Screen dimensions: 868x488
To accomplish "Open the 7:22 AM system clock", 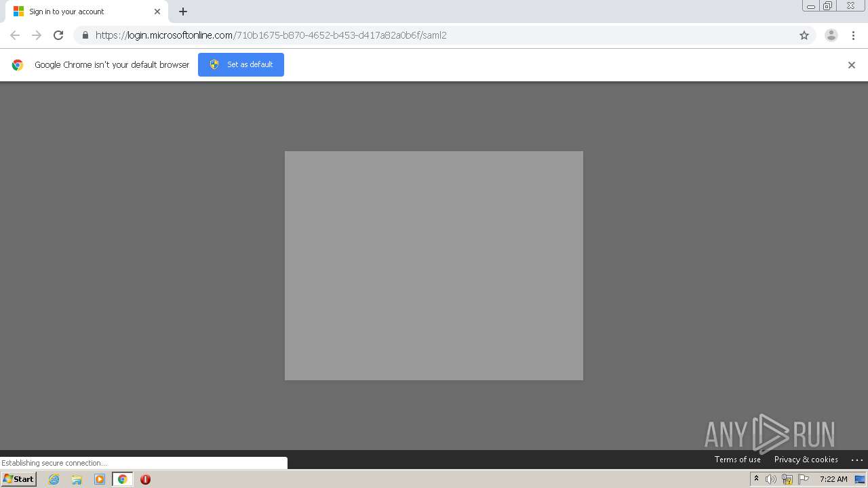I will pos(833,479).
